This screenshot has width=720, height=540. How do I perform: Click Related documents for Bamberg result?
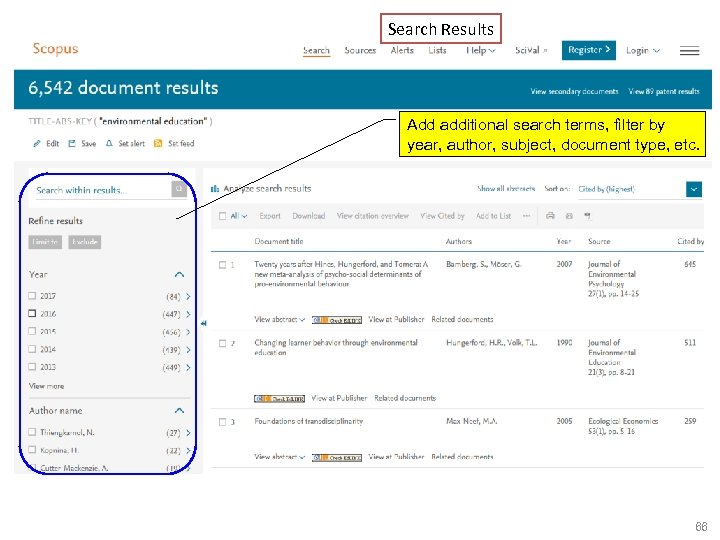[462, 320]
